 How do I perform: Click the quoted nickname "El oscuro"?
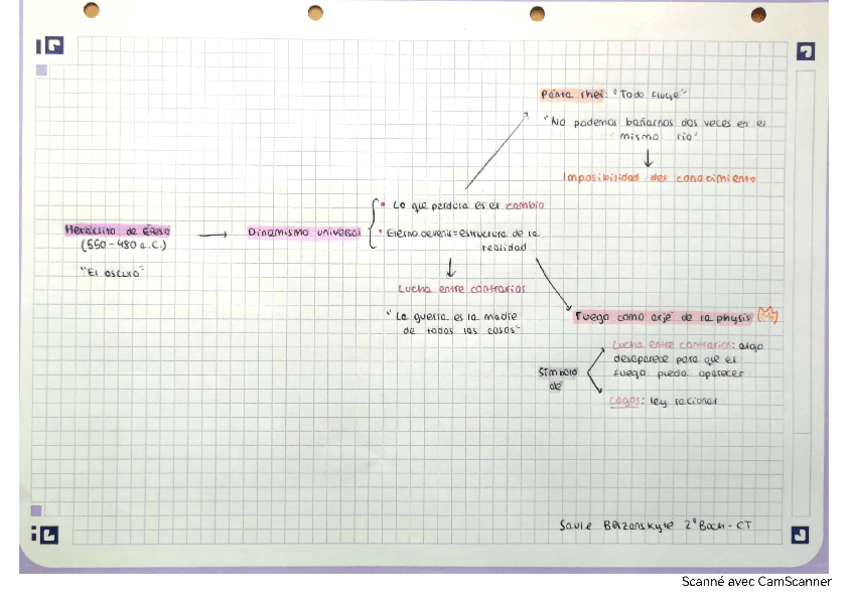pos(112,272)
